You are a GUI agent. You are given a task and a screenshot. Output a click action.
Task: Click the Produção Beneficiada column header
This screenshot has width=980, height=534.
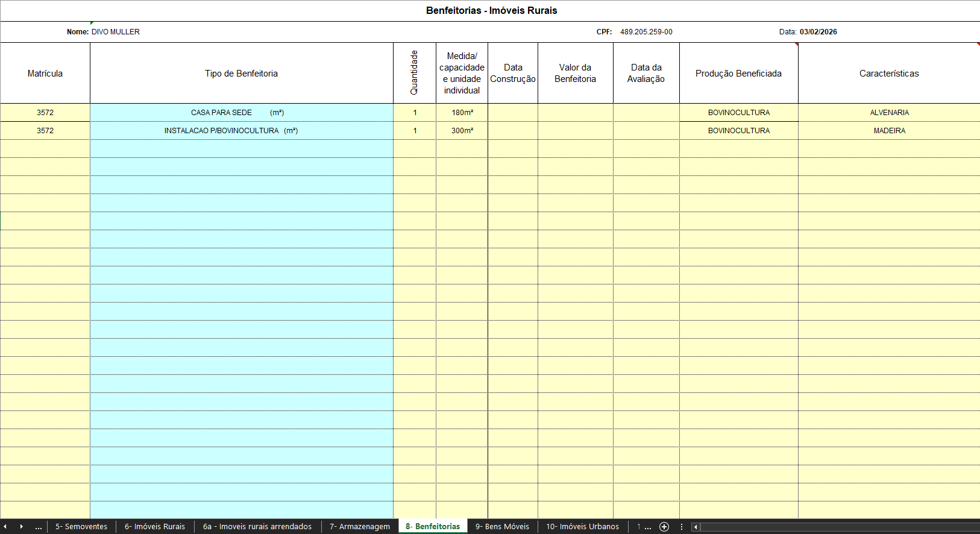click(x=738, y=74)
